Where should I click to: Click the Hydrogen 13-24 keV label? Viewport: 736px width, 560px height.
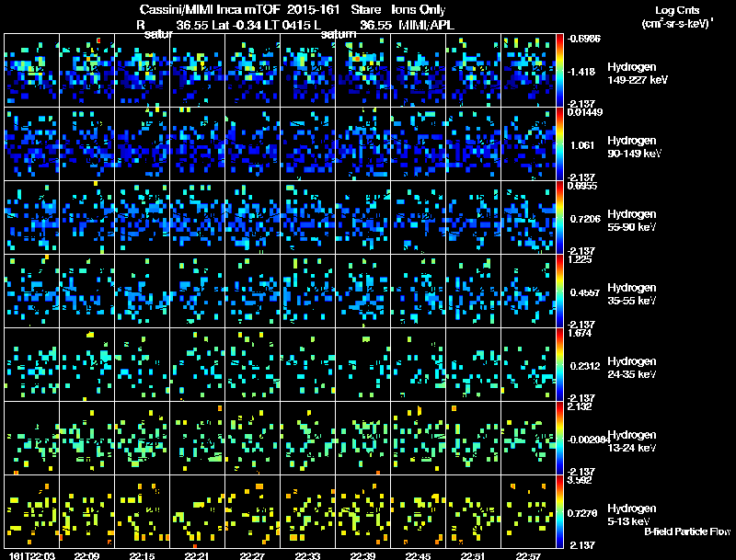(x=632, y=441)
